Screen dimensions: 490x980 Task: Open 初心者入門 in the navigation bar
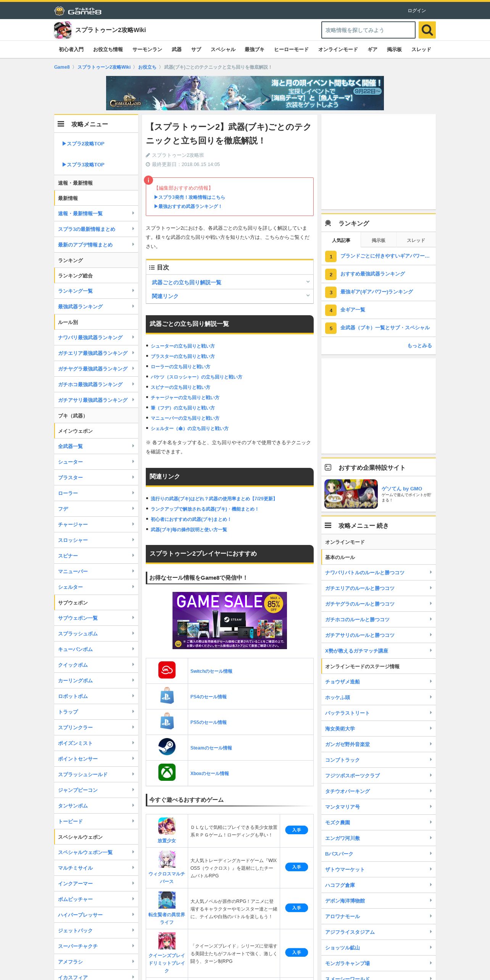click(x=71, y=50)
